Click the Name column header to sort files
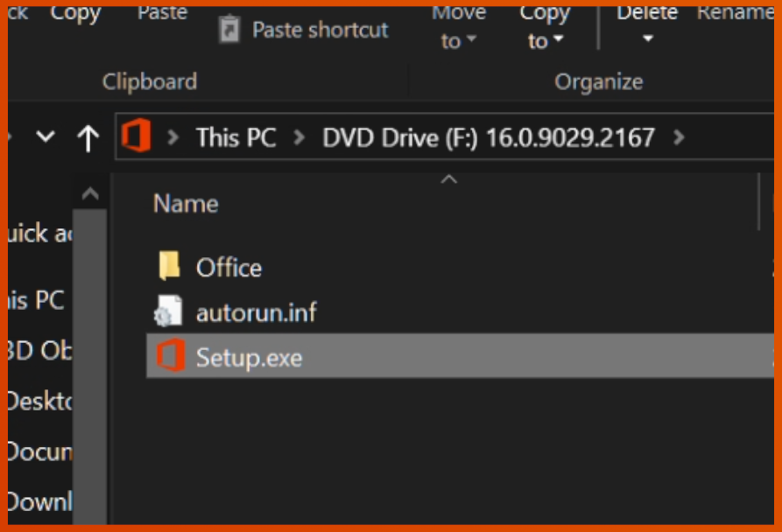 click(x=186, y=203)
